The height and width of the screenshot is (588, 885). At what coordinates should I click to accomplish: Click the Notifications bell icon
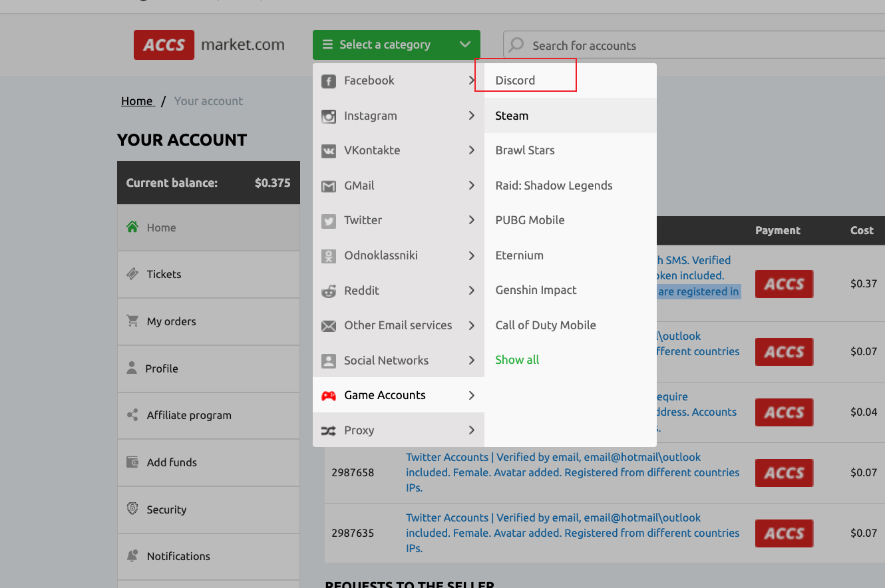click(x=132, y=555)
